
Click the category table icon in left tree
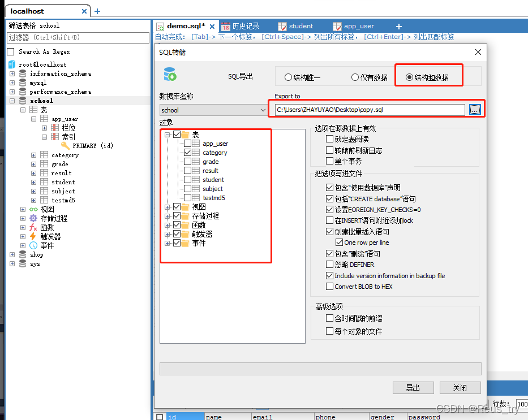click(44, 155)
